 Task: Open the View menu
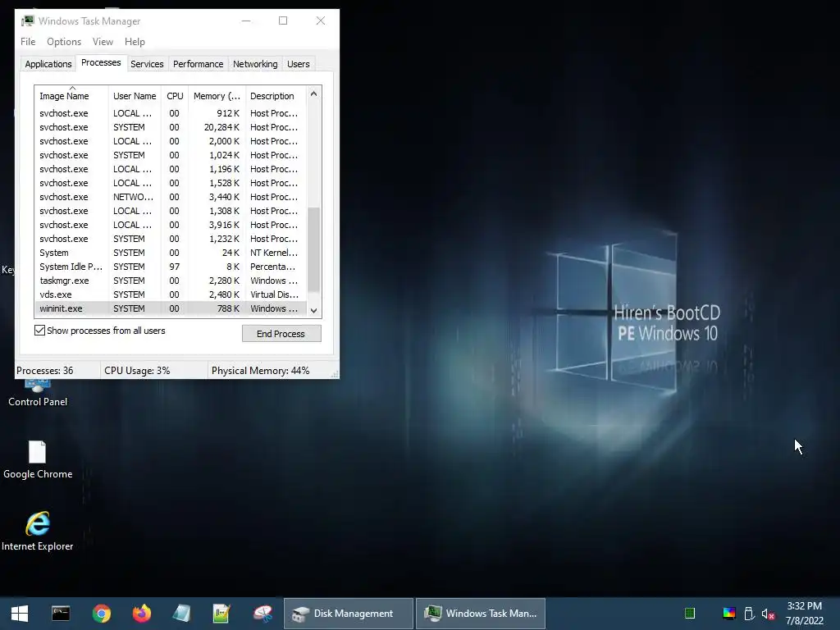pos(103,42)
